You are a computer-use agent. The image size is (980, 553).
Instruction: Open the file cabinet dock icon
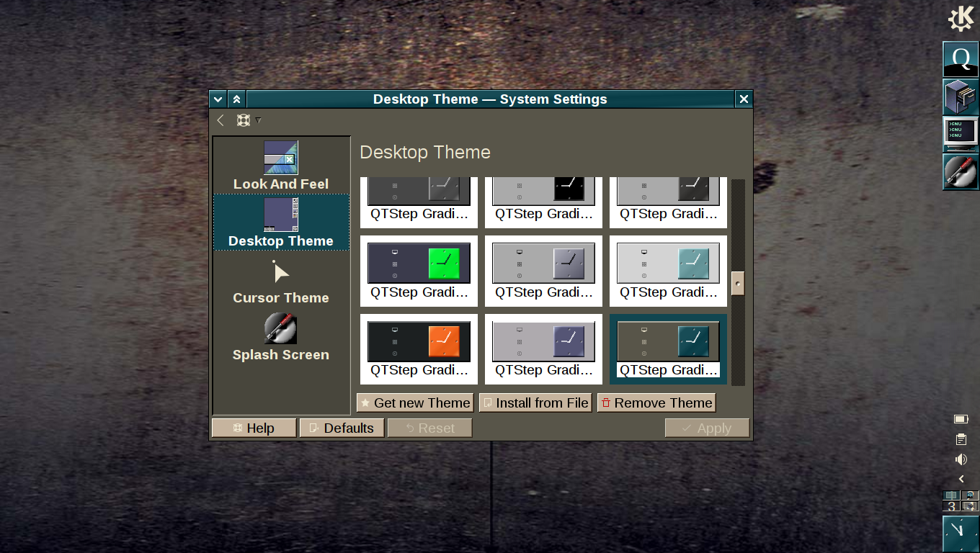point(961,96)
